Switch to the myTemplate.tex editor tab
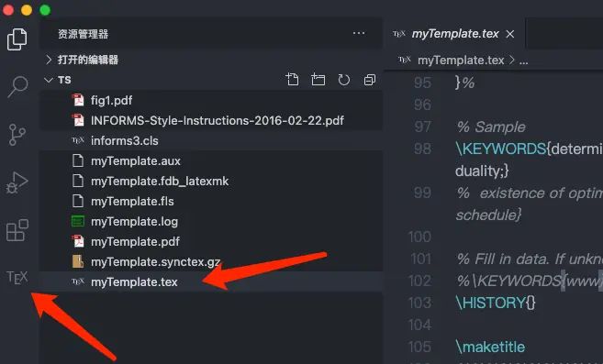This screenshot has height=364, width=603. [455, 34]
